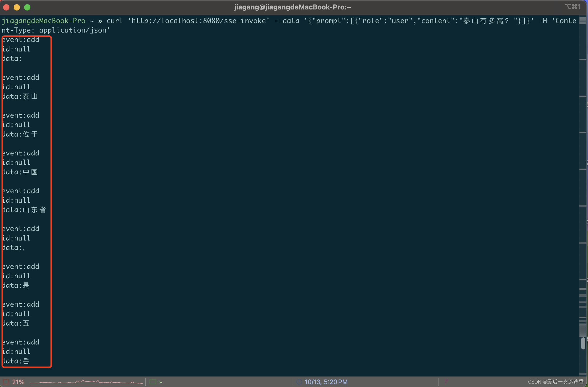Click the tilde path in status bar
Screen dimensions: 588x387
tap(161, 382)
